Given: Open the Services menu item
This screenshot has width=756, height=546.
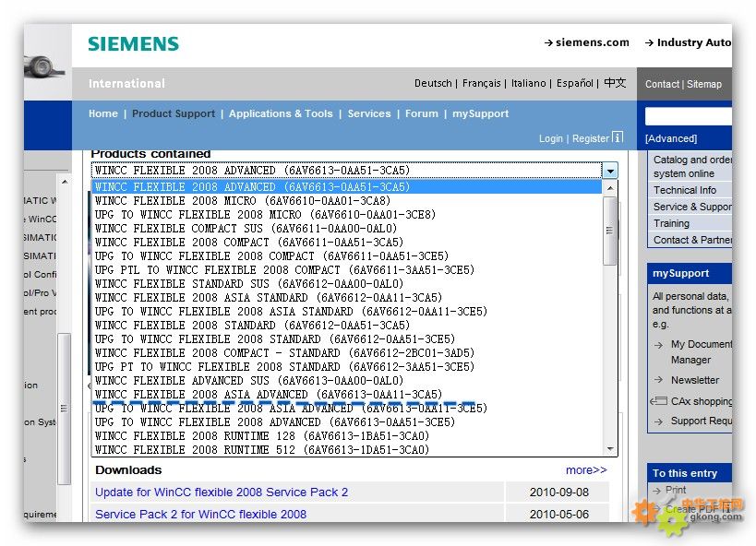Looking at the screenshot, I should pos(369,113).
